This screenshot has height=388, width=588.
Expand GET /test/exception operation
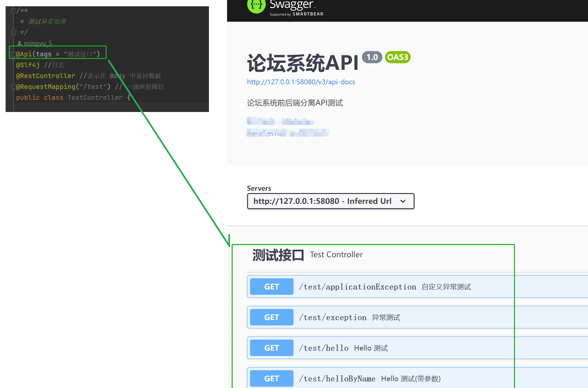pos(417,317)
